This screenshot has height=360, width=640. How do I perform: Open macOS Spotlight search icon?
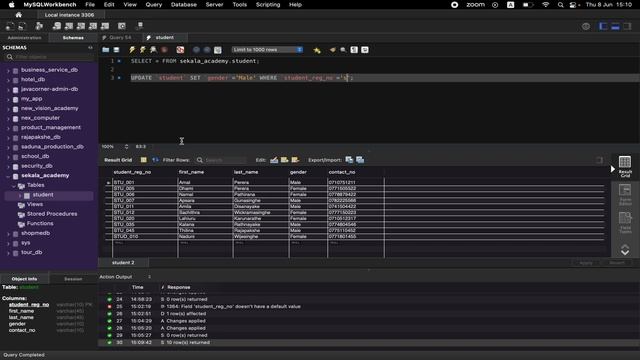click(x=560, y=4)
